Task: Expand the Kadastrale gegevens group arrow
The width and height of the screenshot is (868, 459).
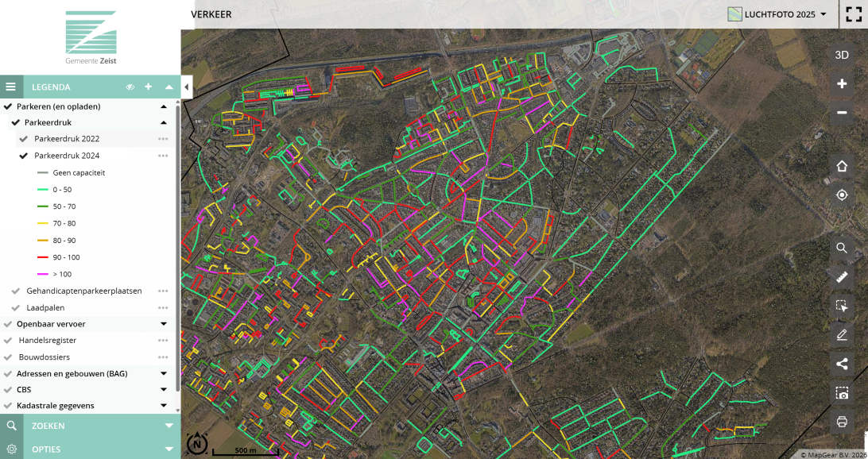Action: tap(164, 405)
